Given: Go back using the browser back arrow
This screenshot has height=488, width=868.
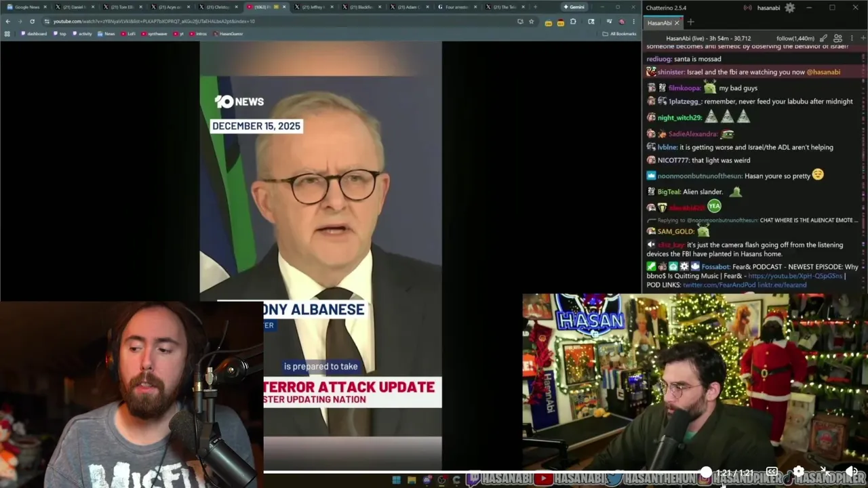Looking at the screenshot, I should tap(7, 21).
